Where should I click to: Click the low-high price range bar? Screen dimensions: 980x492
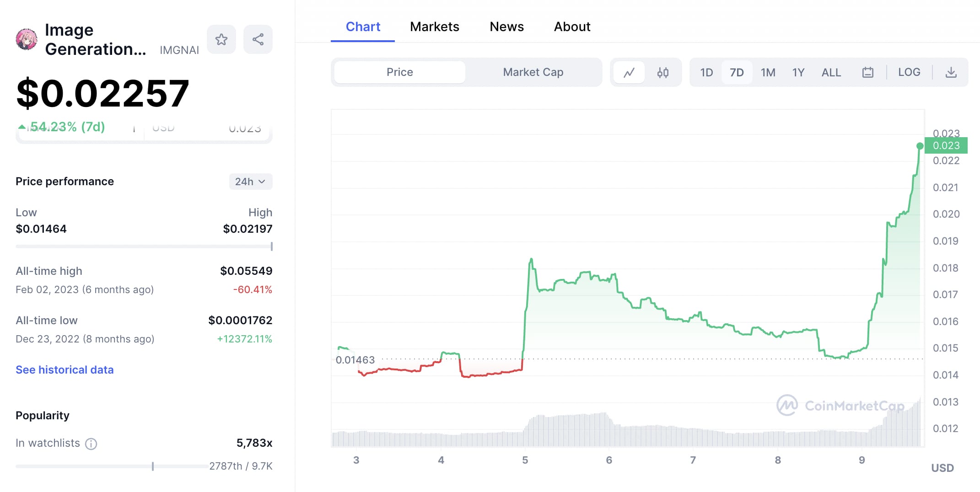tap(144, 246)
